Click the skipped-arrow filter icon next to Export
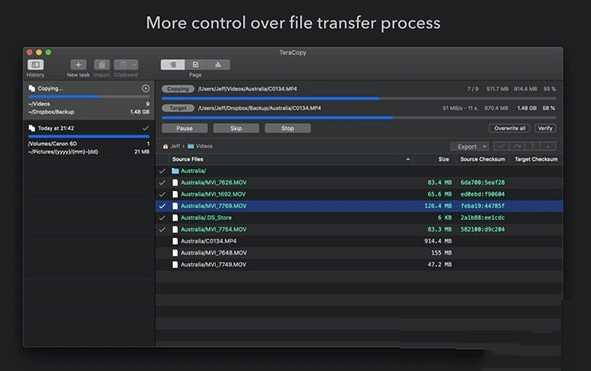Screen dimensions: 591x371 click(x=517, y=146)
